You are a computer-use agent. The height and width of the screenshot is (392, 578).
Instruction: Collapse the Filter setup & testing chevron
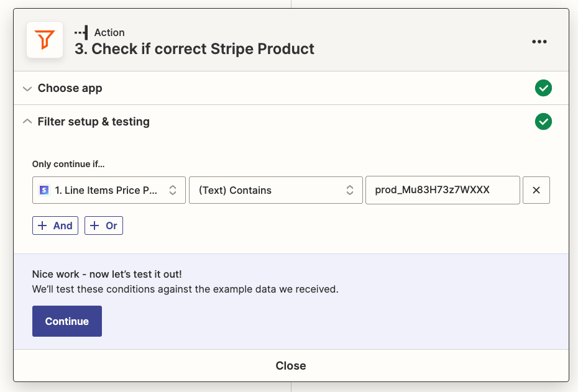(x=27, y=122)
